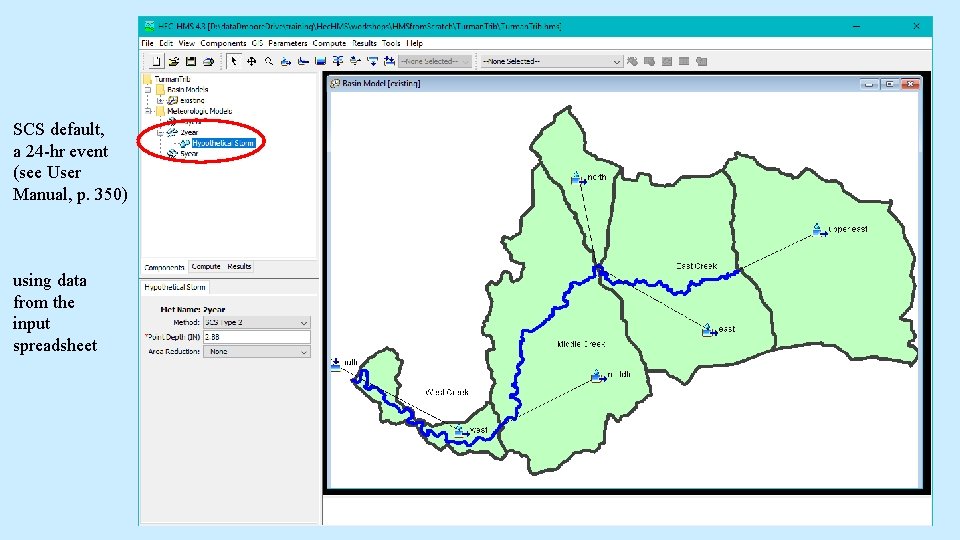Open the Area Reduction dropdown
The width and height of the screenshot is (960, 540).
point(257,351)
